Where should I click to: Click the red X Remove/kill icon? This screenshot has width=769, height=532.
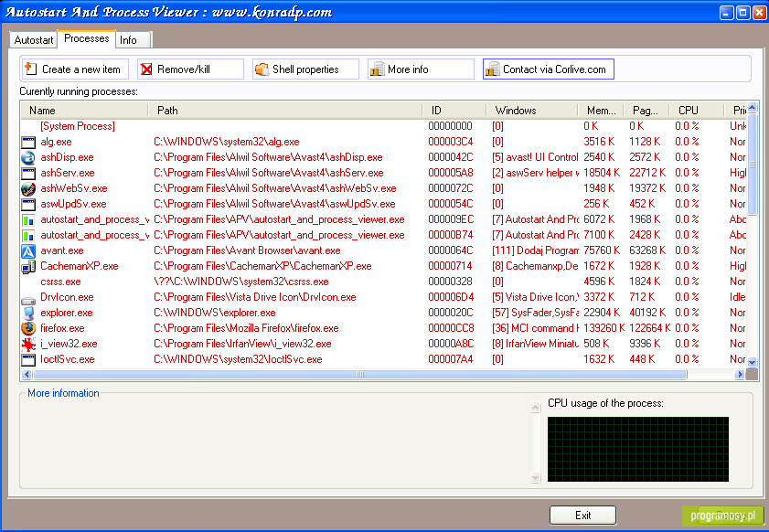click(146, 69)
